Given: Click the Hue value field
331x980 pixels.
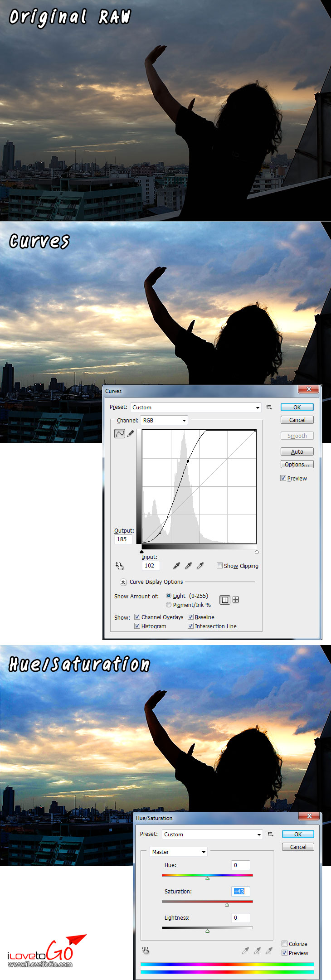Looking at the screenshot, I should pyautogui.click(x=241, y=865).
